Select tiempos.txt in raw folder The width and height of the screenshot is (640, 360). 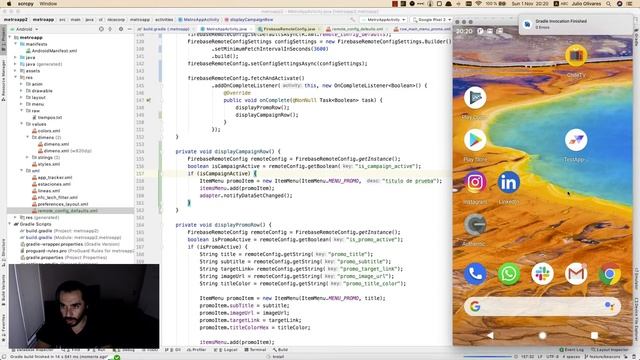coord(47,118)
